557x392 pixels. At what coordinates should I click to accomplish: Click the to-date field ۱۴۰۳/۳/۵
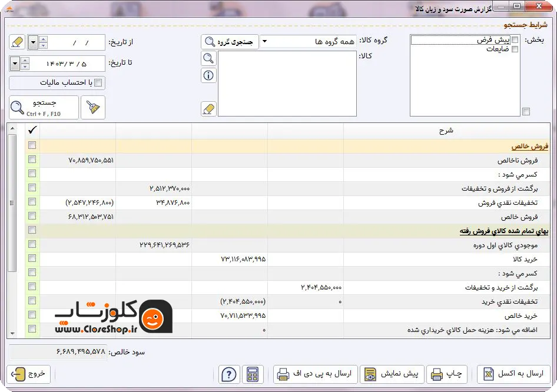click(67, 64)
